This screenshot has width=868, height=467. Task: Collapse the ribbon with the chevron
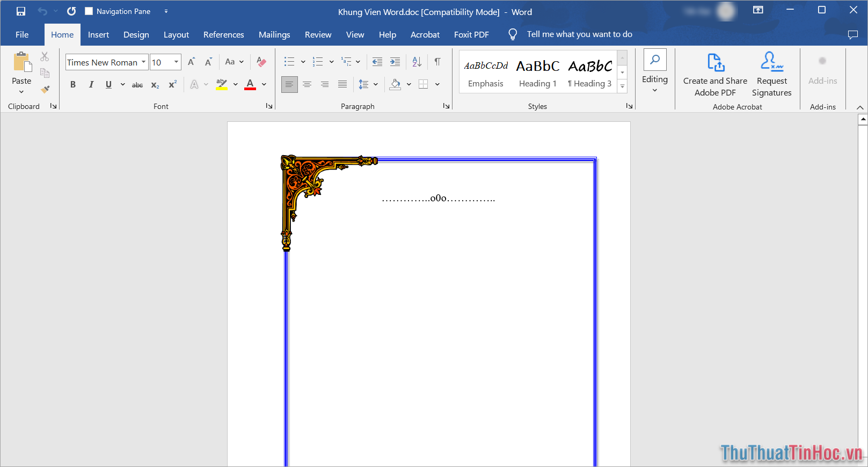tap(860, 107)
